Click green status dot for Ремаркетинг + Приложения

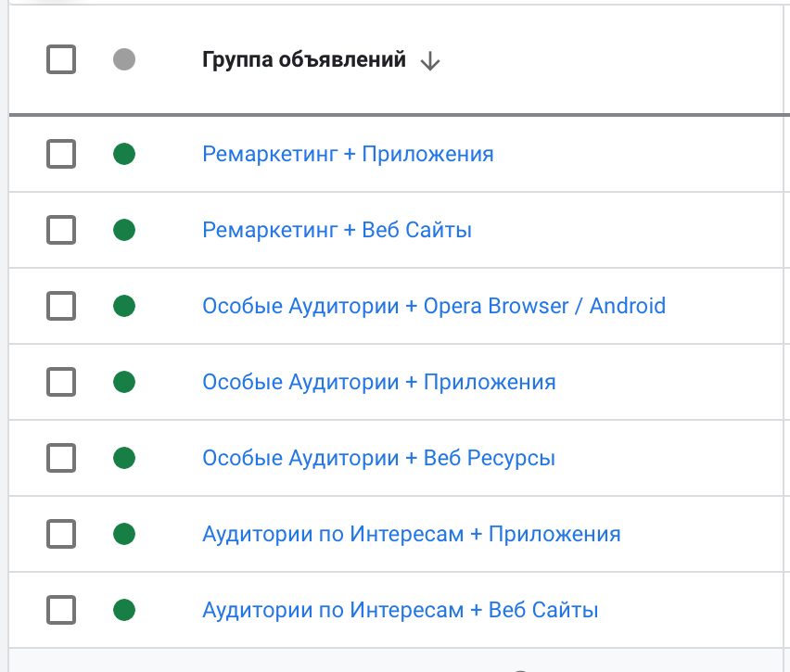124,154
